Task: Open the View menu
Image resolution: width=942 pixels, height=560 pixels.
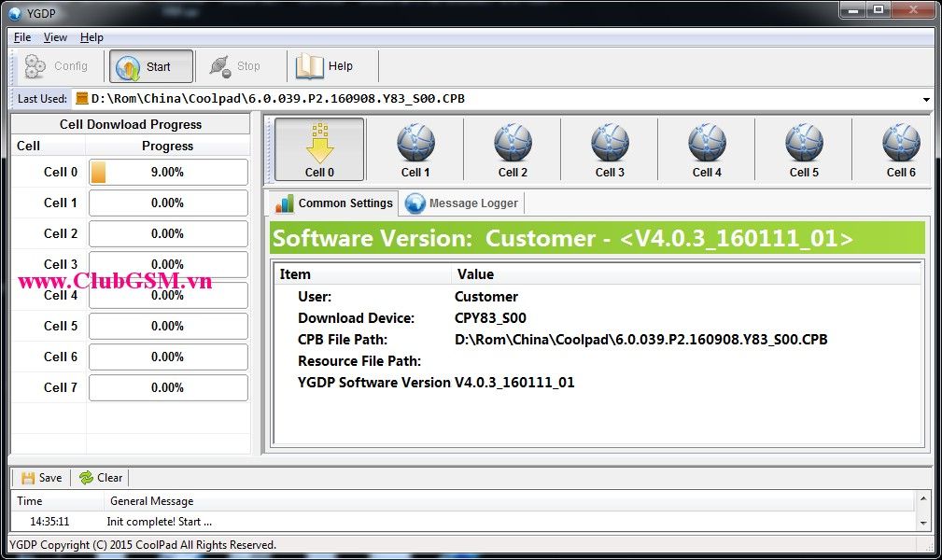Action: (x=55, y=37)
